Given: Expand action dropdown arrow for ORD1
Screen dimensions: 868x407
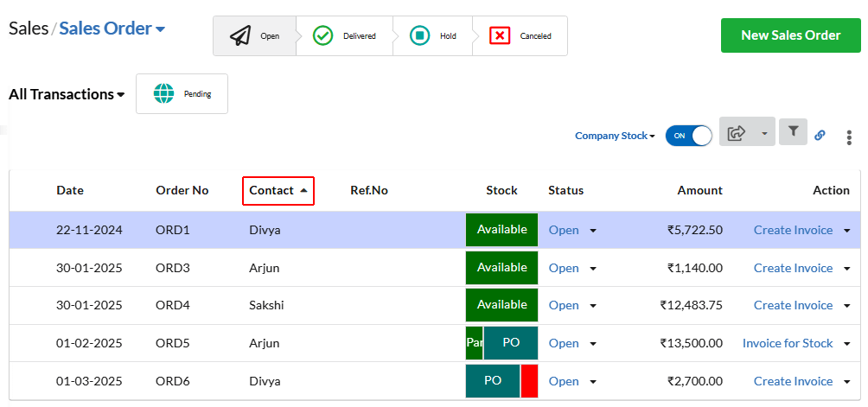Looking at the screenshot, I should [846, 231].
